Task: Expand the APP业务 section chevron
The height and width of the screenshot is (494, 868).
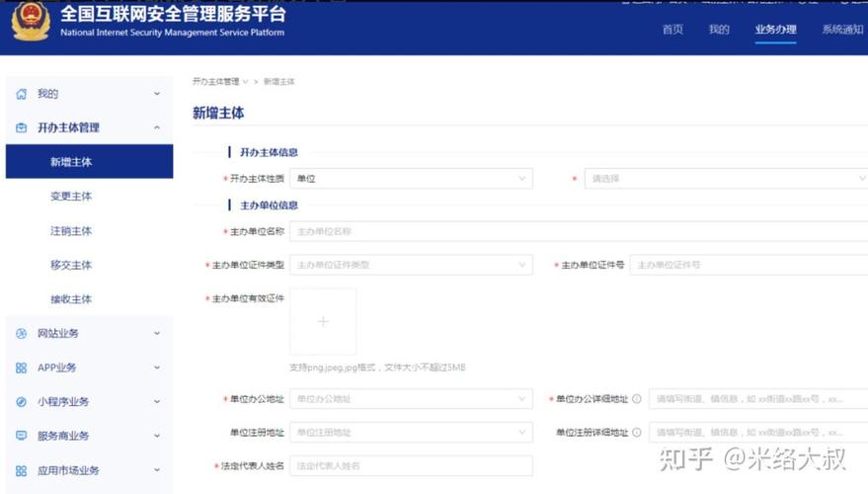Action: pos(157,368)
